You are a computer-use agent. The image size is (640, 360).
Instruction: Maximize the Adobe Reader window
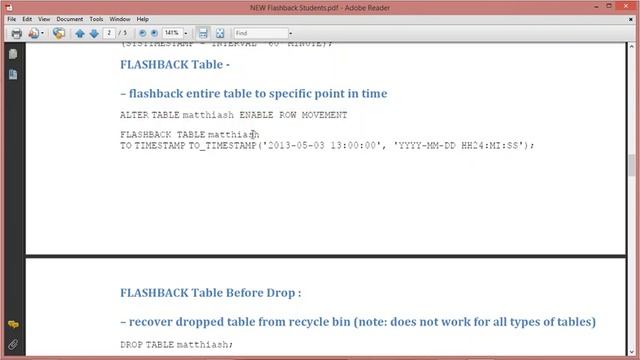pyautogui.click(x=609, y=7)
